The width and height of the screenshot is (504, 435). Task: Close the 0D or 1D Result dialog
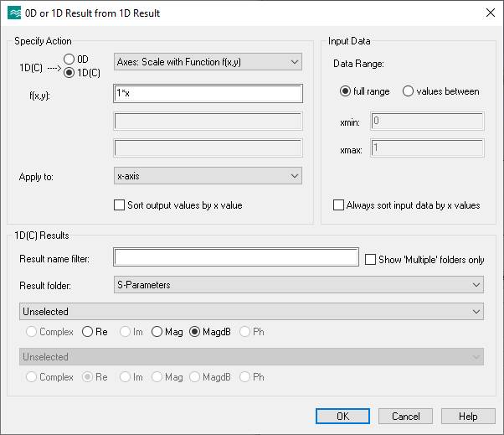(x=489, y=13)
